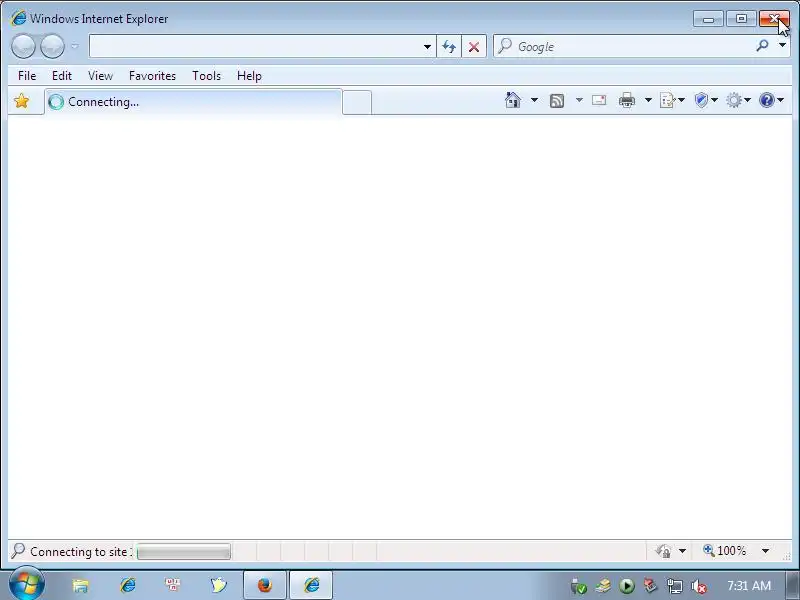Minimize the Internet Explorer window

point(709,19)
